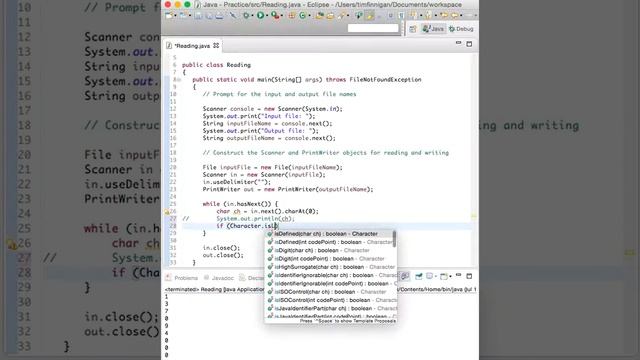This screenshot has height=360, width=640.
Task: Select isIdentifierIgnorable(char ch) completion proposal
Action: (x=330, y=275)
